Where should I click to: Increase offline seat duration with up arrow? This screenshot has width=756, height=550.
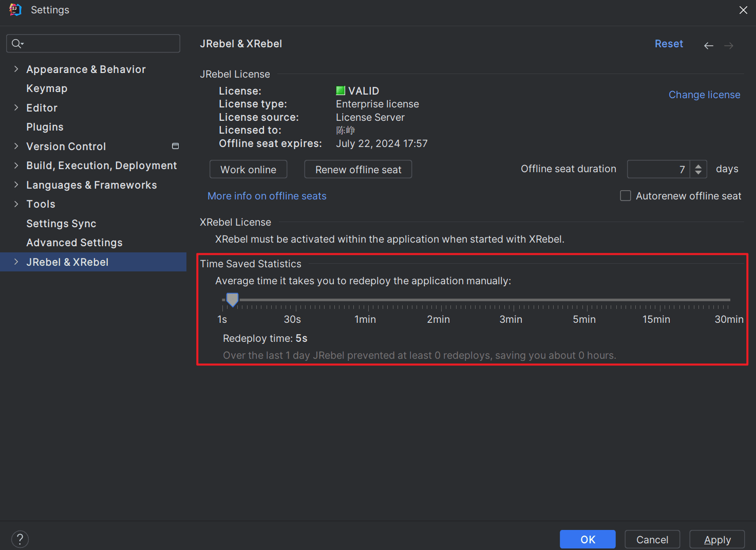pyautogui.click(x=698, y=166)
